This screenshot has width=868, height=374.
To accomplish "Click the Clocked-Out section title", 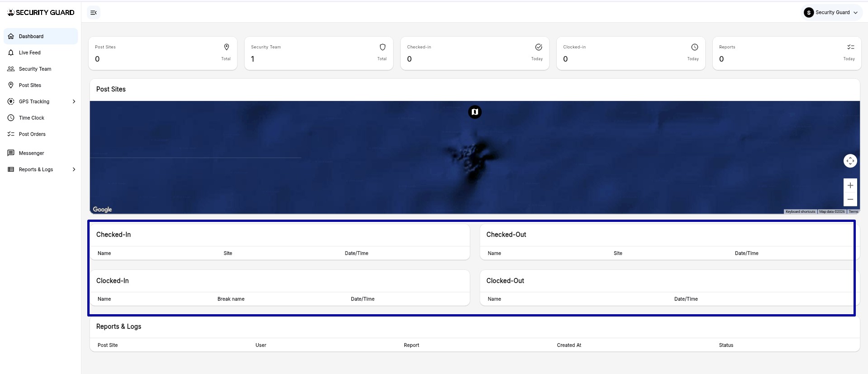I will click(505, 281).
